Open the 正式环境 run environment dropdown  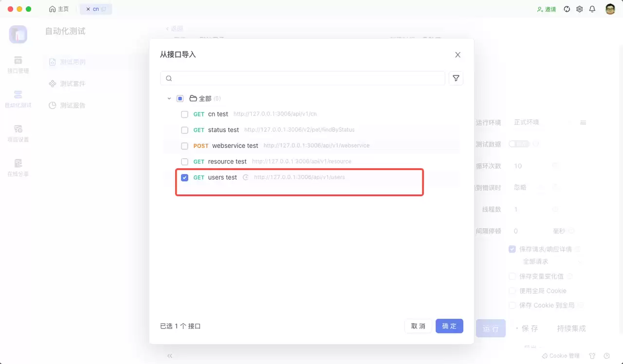[543, 123]
